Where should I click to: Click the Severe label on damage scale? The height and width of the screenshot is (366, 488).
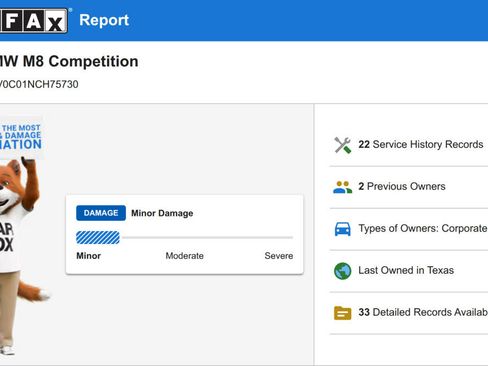tap(279, 256)
